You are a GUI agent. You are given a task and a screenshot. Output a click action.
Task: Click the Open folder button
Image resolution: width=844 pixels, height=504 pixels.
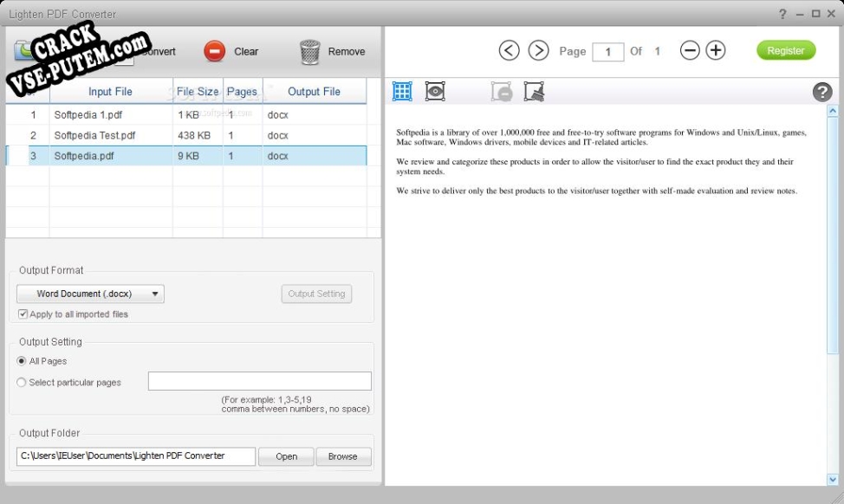pos(286,456)
